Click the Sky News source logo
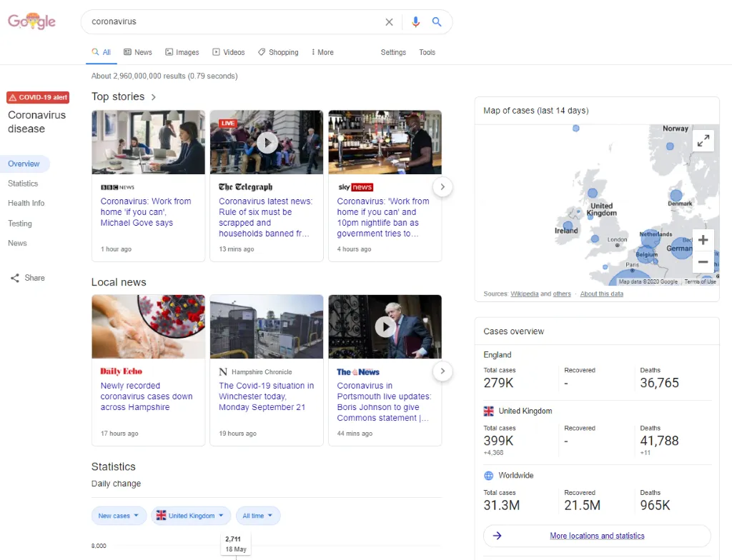The height and width of the screenshot is (560, 732). [356, 187]
